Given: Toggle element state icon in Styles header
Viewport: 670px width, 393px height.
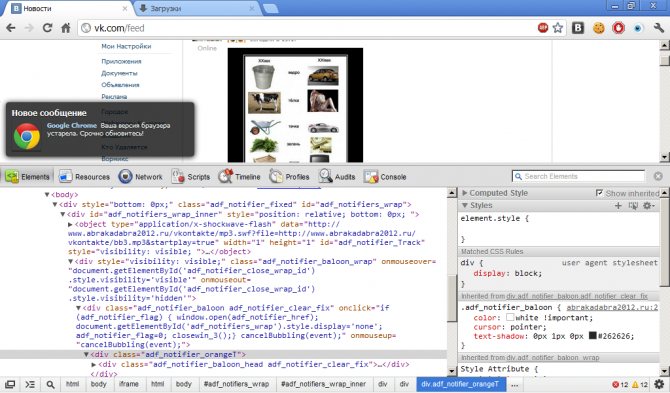Looking at the screenshot, I should (x=633, y=205).
